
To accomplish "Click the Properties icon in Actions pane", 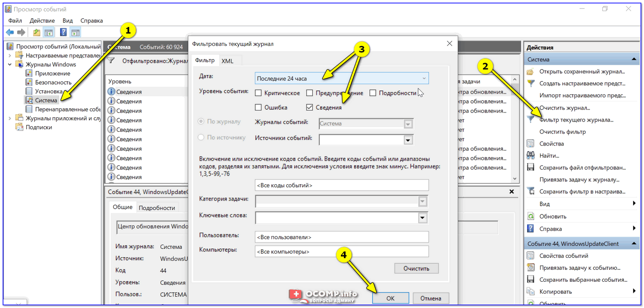I will [531, 143].
